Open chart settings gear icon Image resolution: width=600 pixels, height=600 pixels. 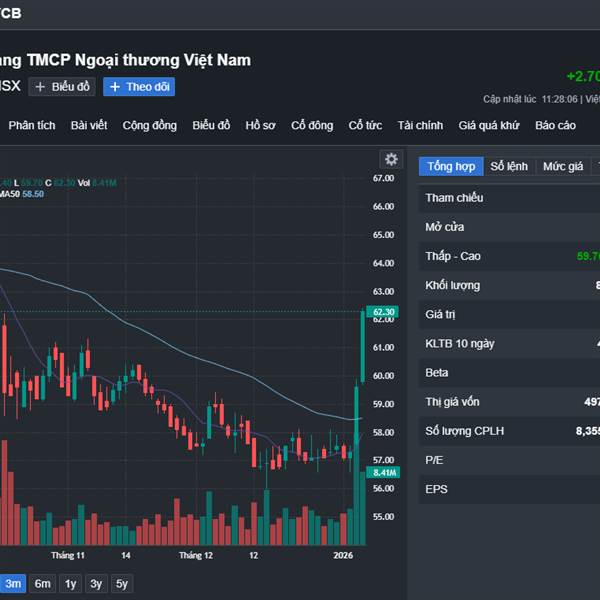click(x=391, y=160)
